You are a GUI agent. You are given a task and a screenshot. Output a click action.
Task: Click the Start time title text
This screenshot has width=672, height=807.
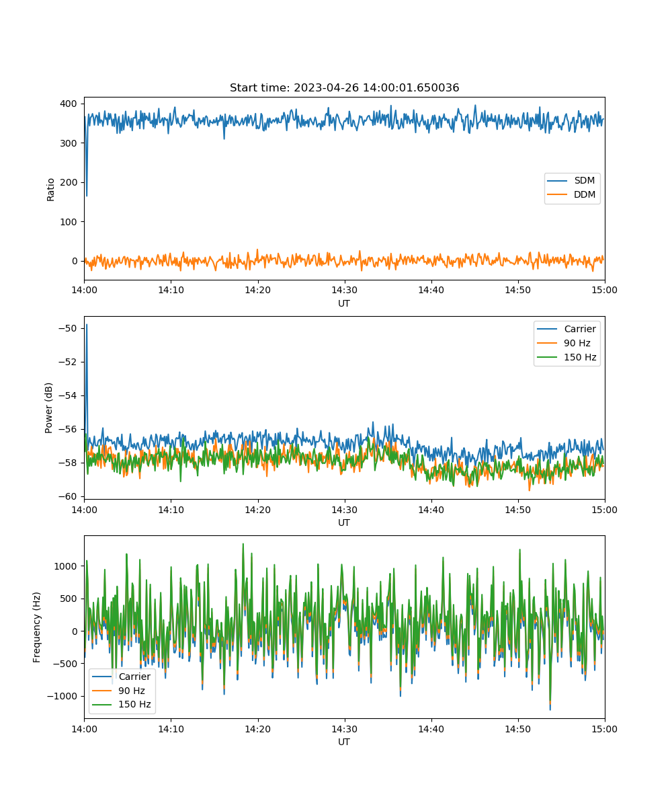click(344, 88)
